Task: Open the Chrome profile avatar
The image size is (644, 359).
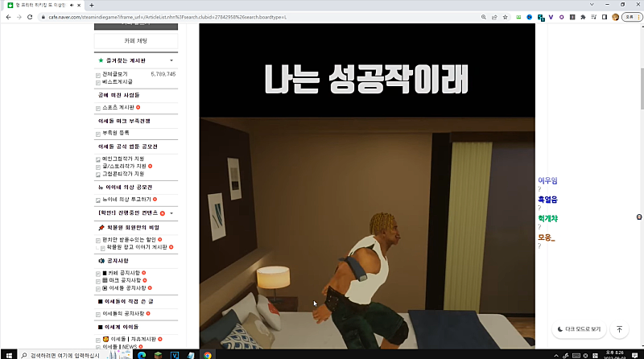Action: point(615,17)
